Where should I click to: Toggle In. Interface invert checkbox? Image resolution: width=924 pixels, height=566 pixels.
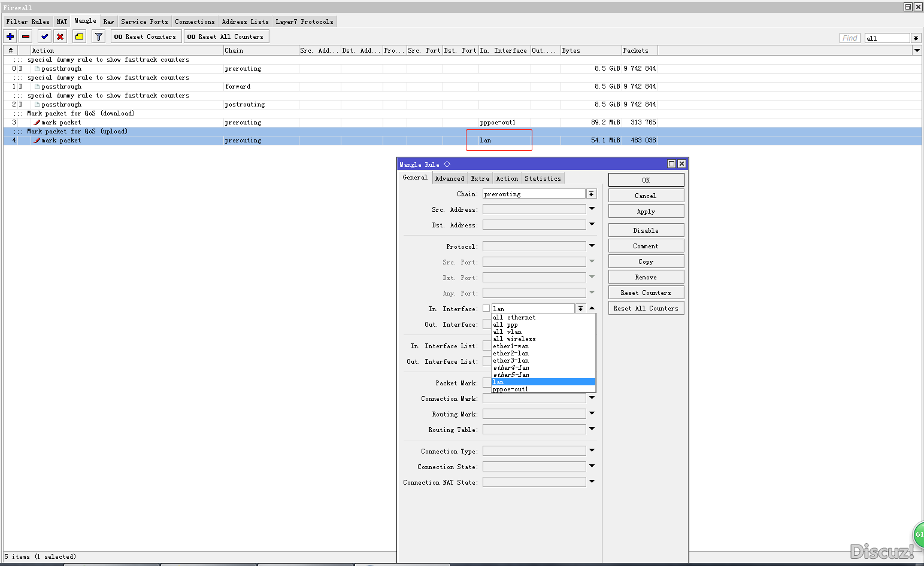point(486,309)
